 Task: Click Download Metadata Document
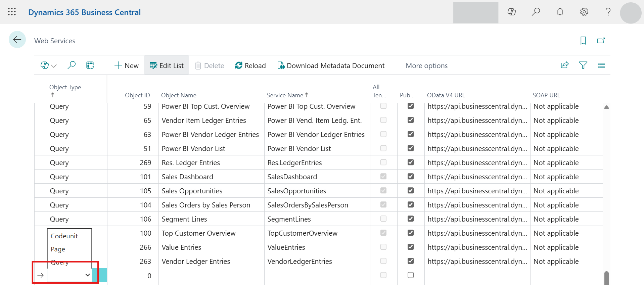coord(331,66)
